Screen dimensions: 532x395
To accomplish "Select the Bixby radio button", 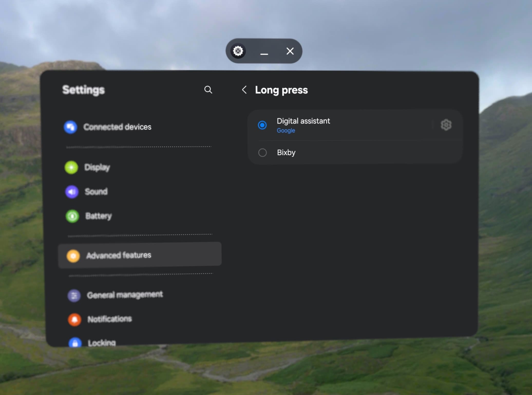I will tap(262, 153).
